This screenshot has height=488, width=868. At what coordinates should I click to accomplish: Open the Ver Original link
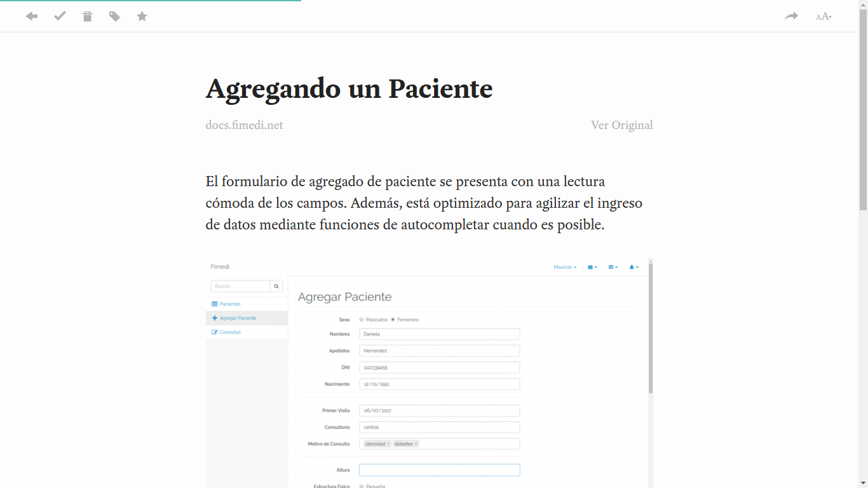click(x=622, y=125)
